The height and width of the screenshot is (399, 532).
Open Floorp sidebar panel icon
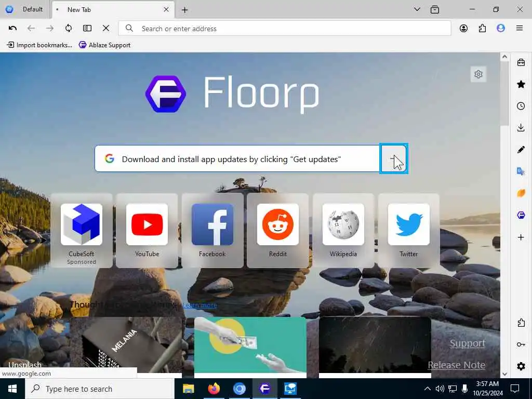coord(521,215)
